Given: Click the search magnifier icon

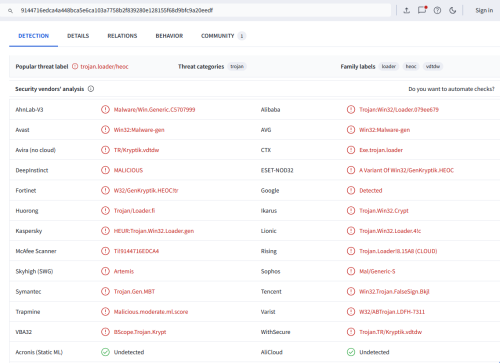Looking at the screenshot, I should 10,11.
